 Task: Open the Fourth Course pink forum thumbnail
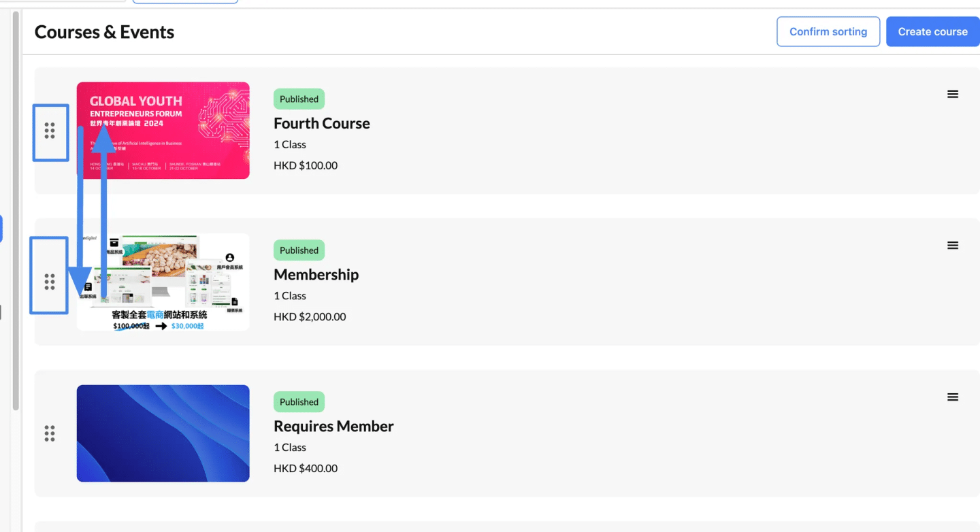click(x=163, y=131)
